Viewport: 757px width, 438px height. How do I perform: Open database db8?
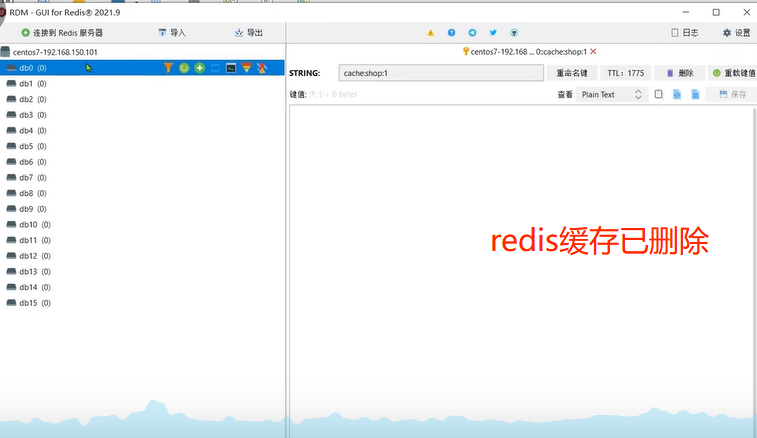point(33,193)
